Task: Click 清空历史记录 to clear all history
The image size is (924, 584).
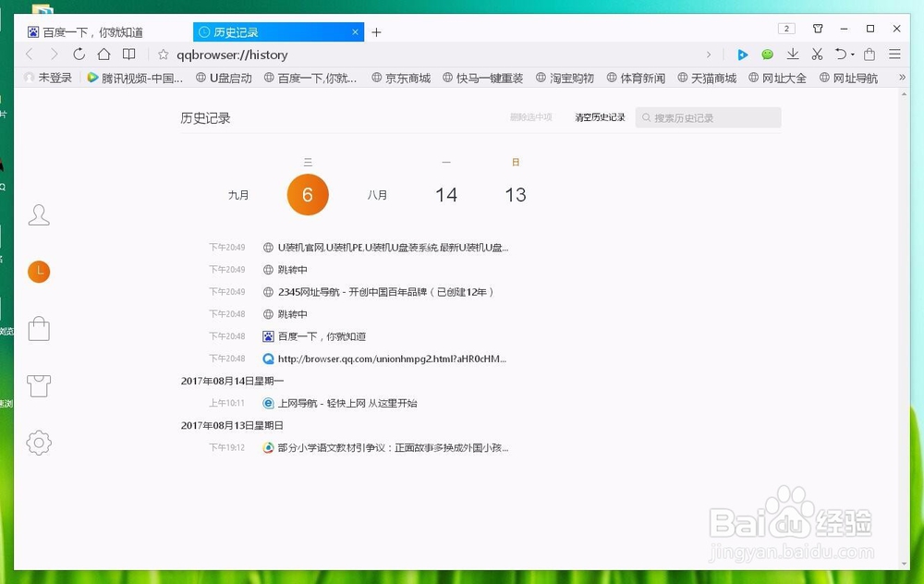Action: [600, 117]
